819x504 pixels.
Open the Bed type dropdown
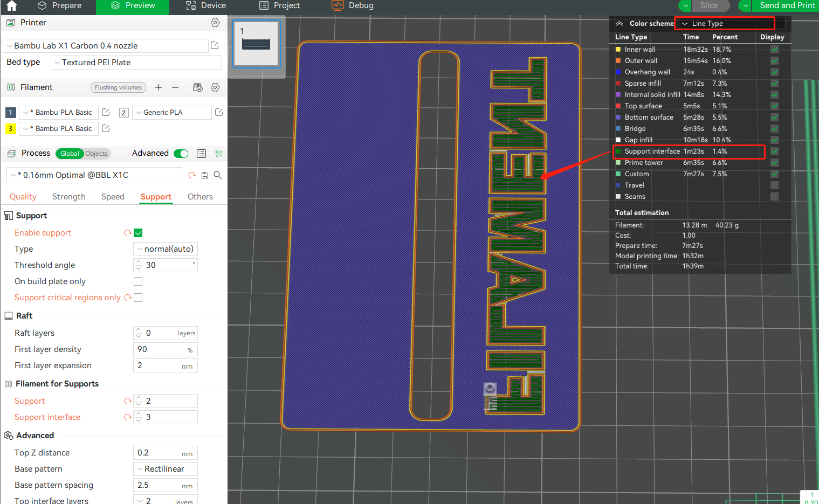pos(136,63)
